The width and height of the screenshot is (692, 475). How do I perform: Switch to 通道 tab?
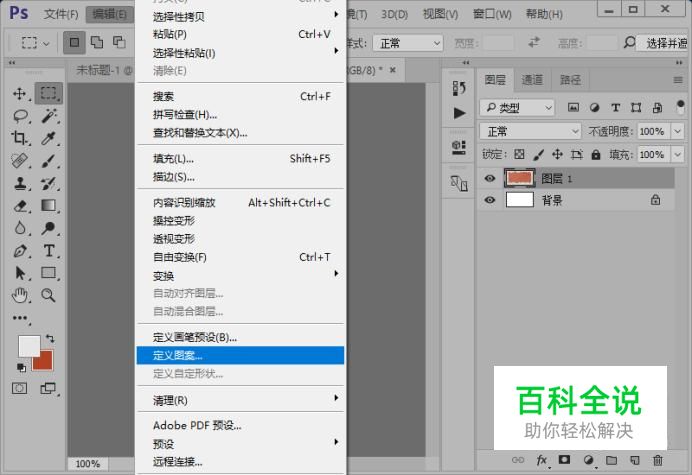532,80
